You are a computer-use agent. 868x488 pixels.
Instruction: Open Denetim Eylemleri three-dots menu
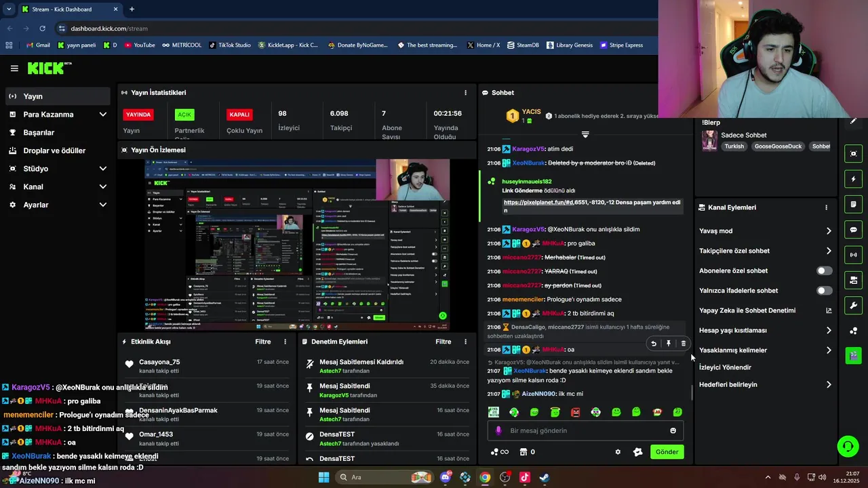[465, 342]
